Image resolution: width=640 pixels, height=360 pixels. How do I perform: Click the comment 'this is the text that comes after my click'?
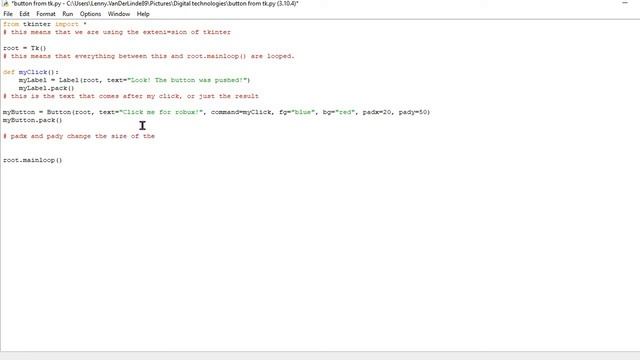tap(131, 96)
